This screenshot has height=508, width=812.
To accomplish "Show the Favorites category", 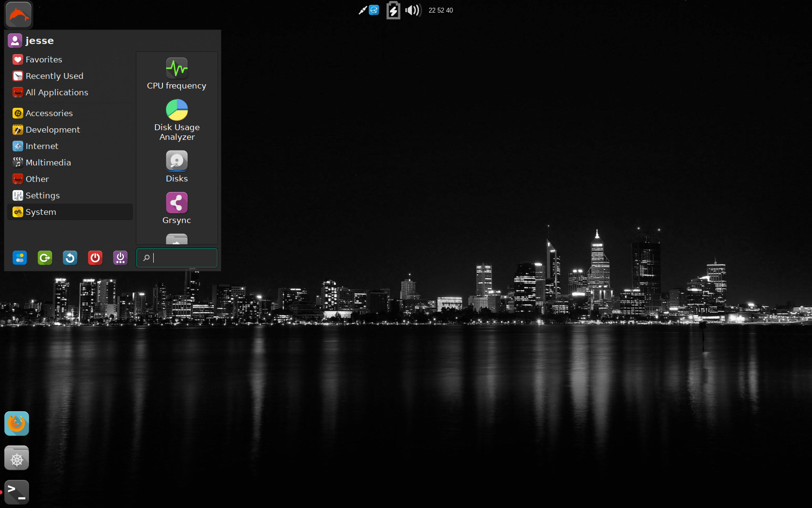I will pyautogui.click(x=70, y=60).
